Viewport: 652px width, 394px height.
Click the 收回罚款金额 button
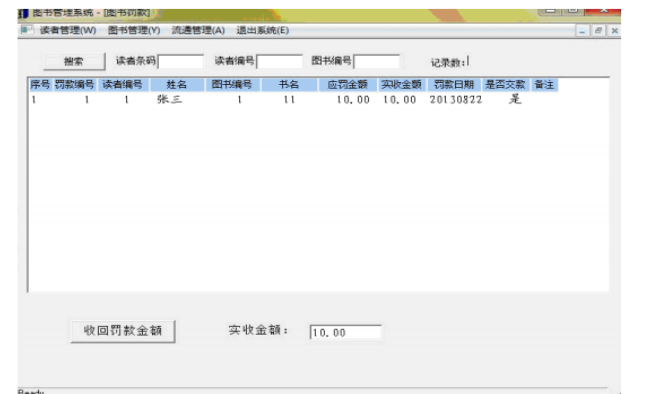[x=123, y=331]
